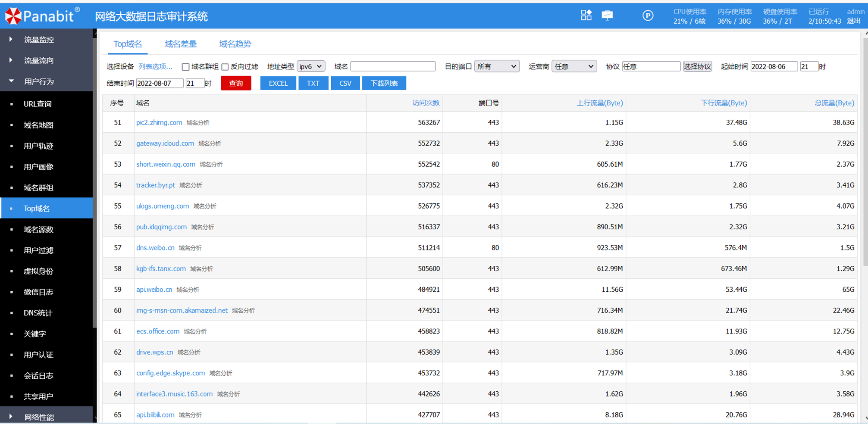The width and height of the screenshot is (868, 424).
Task: Expand the 流量流向 menu
Action: [46, 60]
